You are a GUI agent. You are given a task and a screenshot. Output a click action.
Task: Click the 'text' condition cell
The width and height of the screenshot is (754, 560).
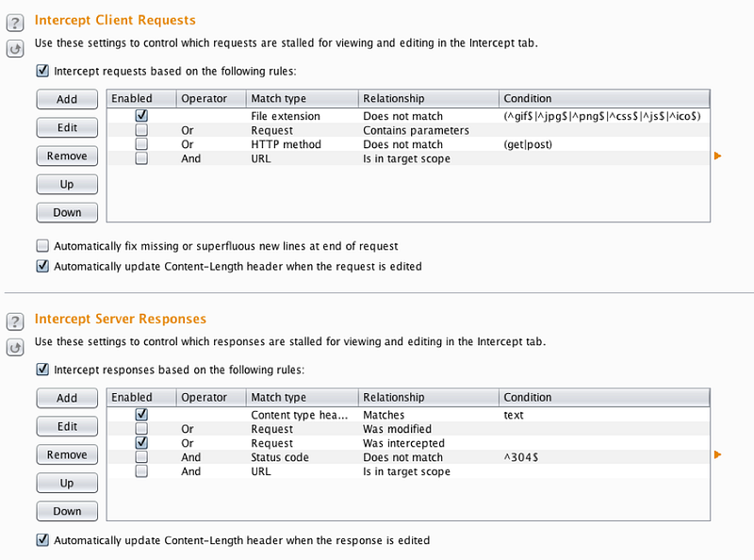click(x=604, y=415)
